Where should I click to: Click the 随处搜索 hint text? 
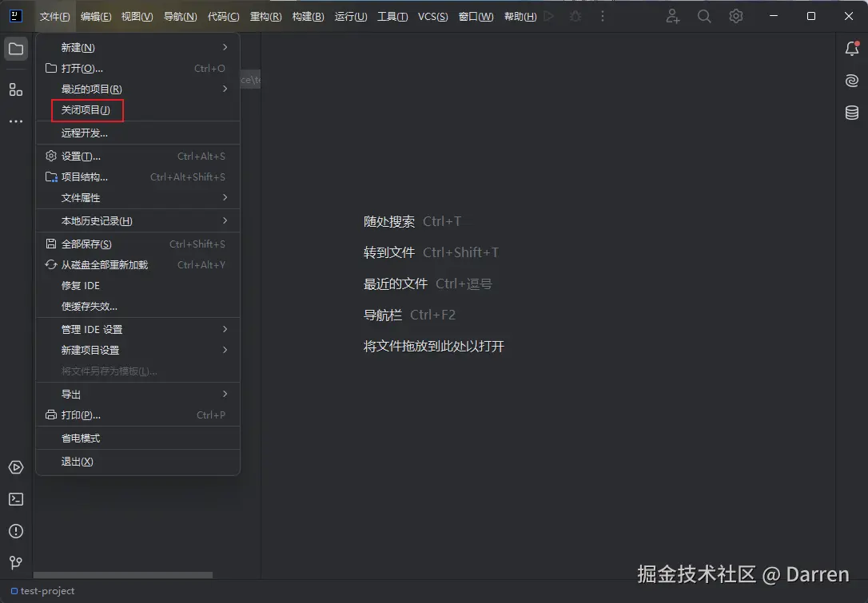389,221
